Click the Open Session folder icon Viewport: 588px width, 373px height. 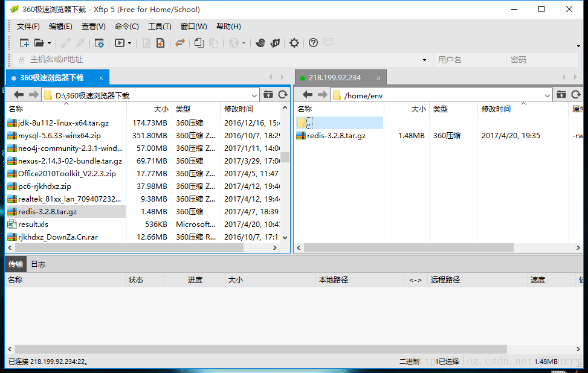click(39, 43)
